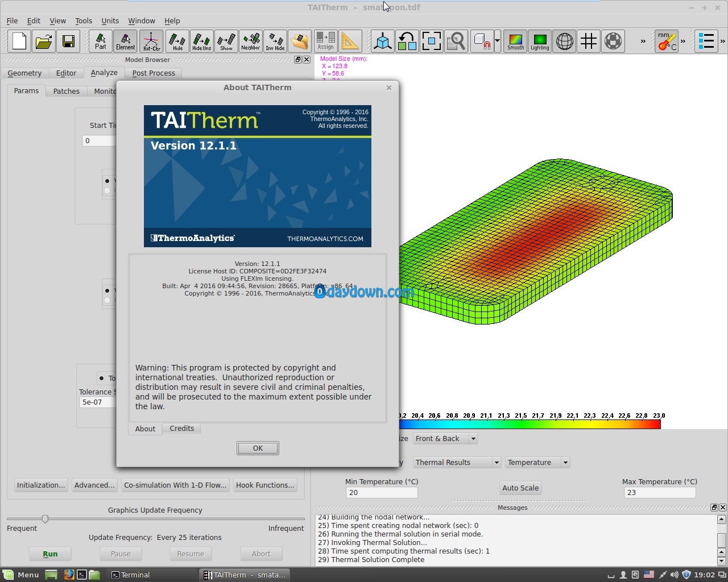This screenshot has height=582, width=728.
Task: Click the Messages panel scrollbar
Action: (x=722, y=539)
